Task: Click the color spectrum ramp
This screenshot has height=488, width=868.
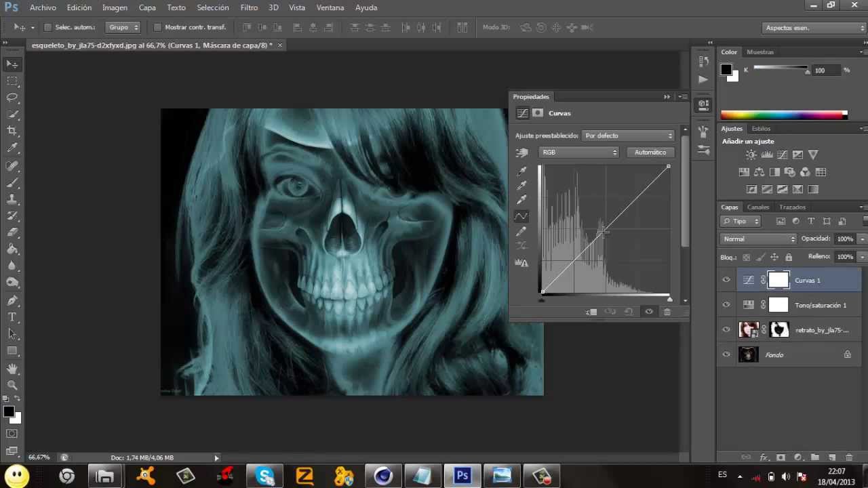Action: point(784,115)
